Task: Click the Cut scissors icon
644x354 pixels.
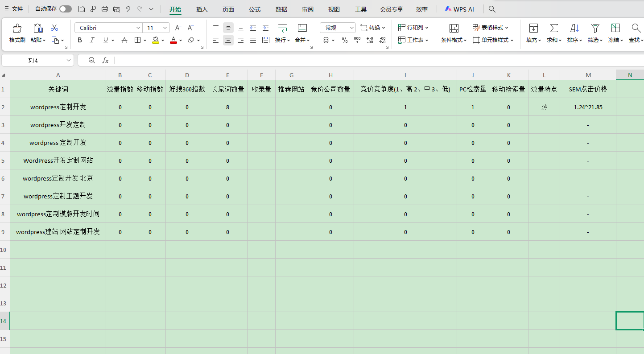Action: (54, 28)
